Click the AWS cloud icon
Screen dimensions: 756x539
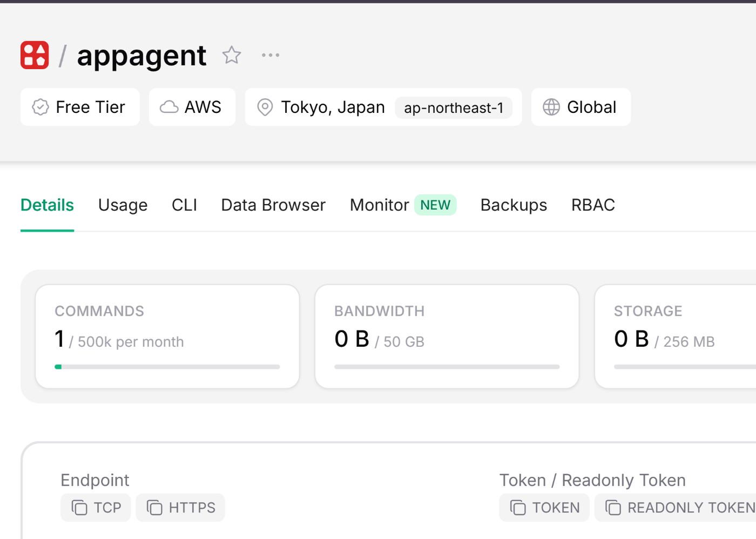(x=169, y=107)
